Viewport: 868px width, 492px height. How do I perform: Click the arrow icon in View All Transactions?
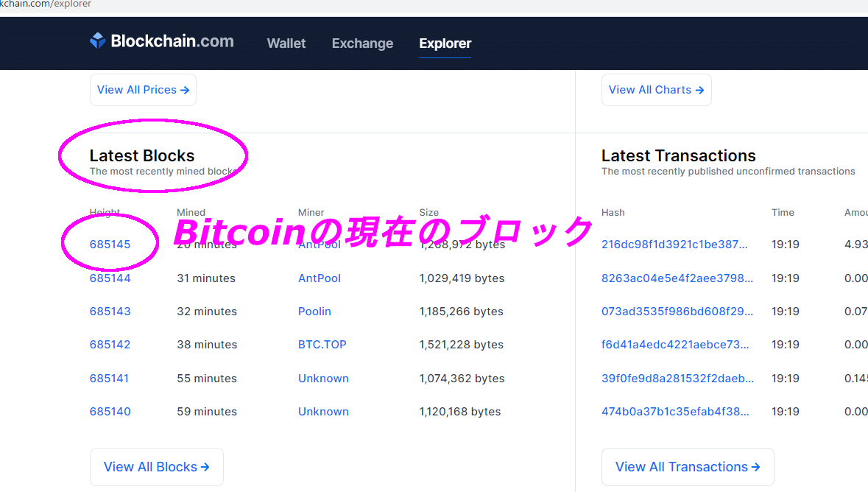point(756,466)
